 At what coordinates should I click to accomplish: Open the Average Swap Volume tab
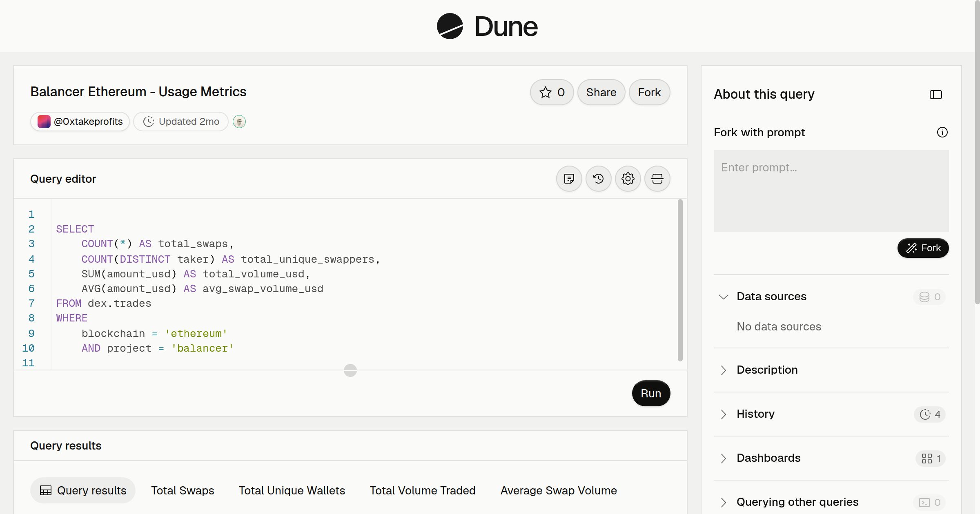click(x=559, y=490)
